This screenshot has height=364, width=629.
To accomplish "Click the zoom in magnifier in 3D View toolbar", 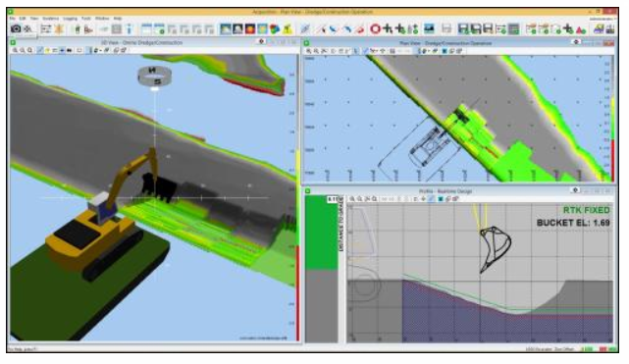I will 15,50.
